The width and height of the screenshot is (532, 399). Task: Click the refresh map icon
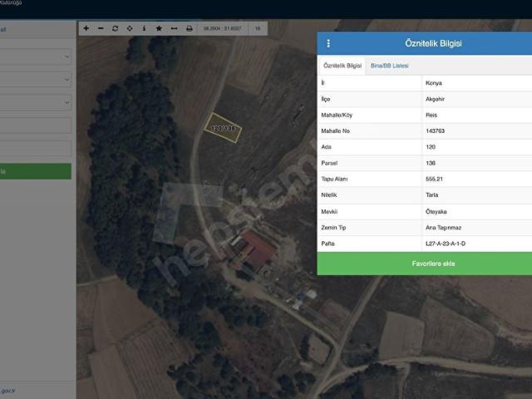point(115,28)
